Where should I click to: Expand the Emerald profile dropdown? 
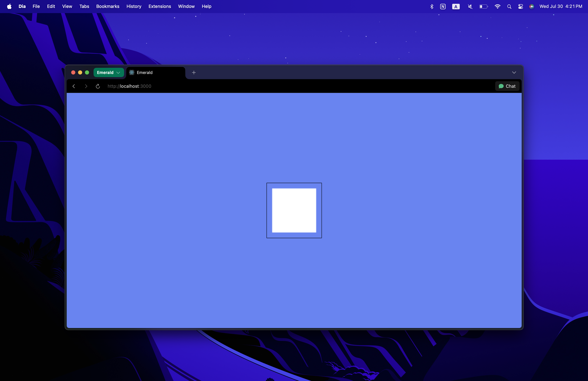(x=109, y=72)
